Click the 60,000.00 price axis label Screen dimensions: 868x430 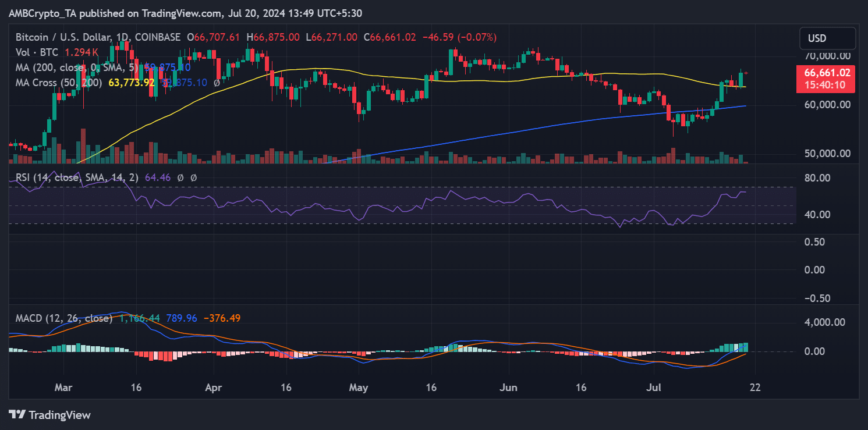click(827, 105)
